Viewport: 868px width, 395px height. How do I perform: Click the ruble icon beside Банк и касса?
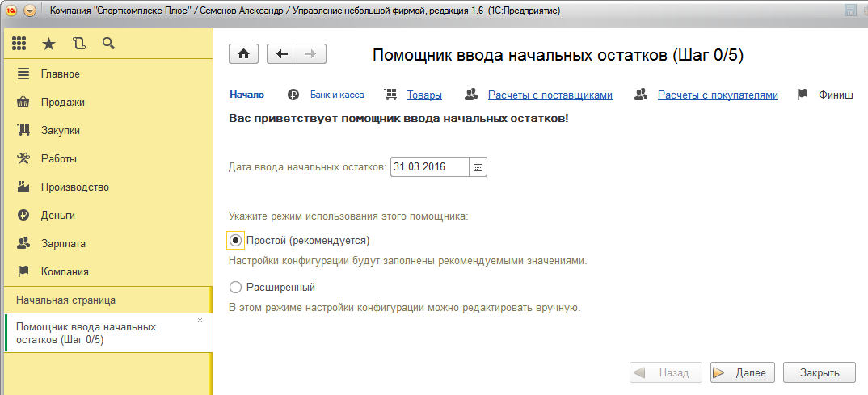point(293,95)
